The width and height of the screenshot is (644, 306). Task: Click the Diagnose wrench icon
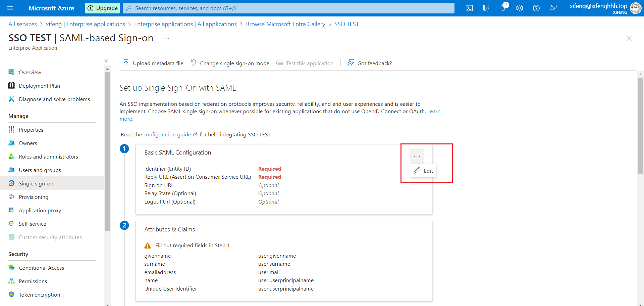coord(11,99)
